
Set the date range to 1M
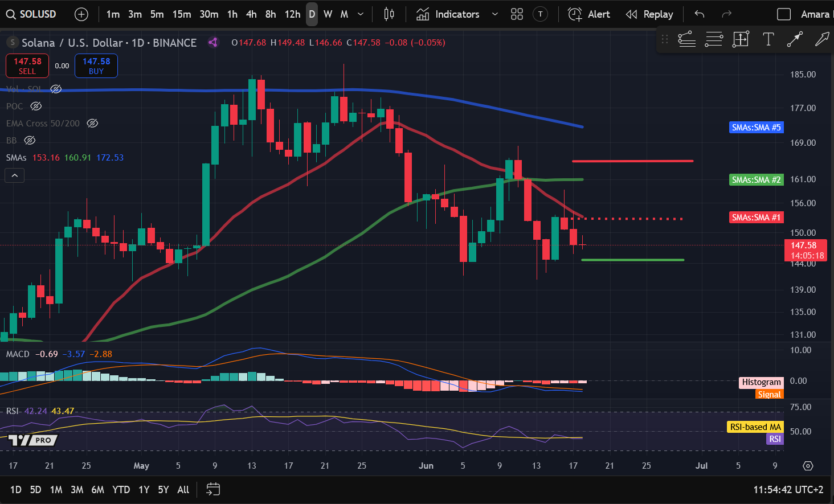point(56,489)
